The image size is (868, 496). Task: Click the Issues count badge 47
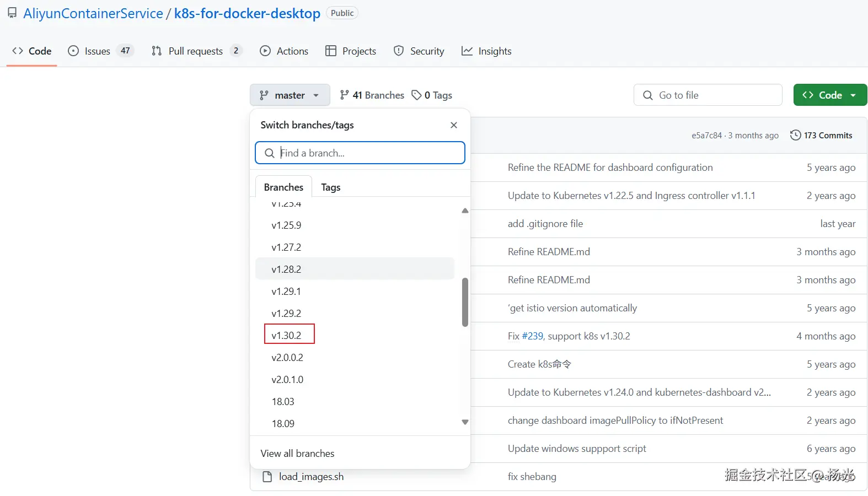click(x=126, y=51)
